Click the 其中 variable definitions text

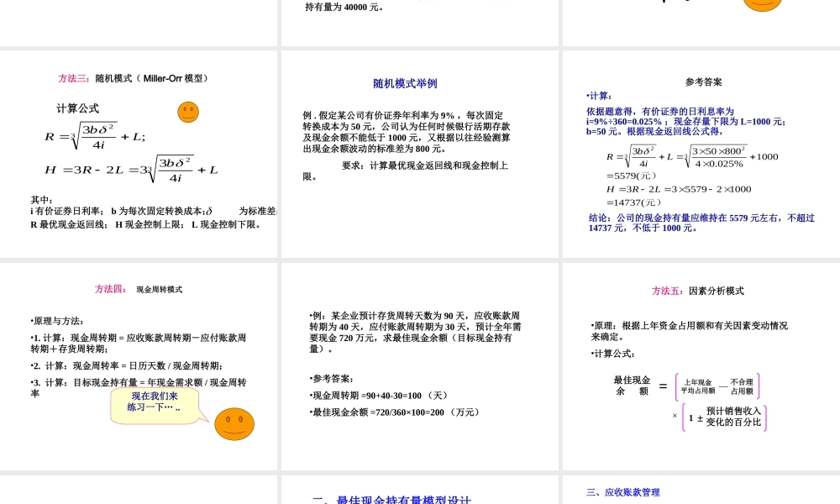coord(154,212)
